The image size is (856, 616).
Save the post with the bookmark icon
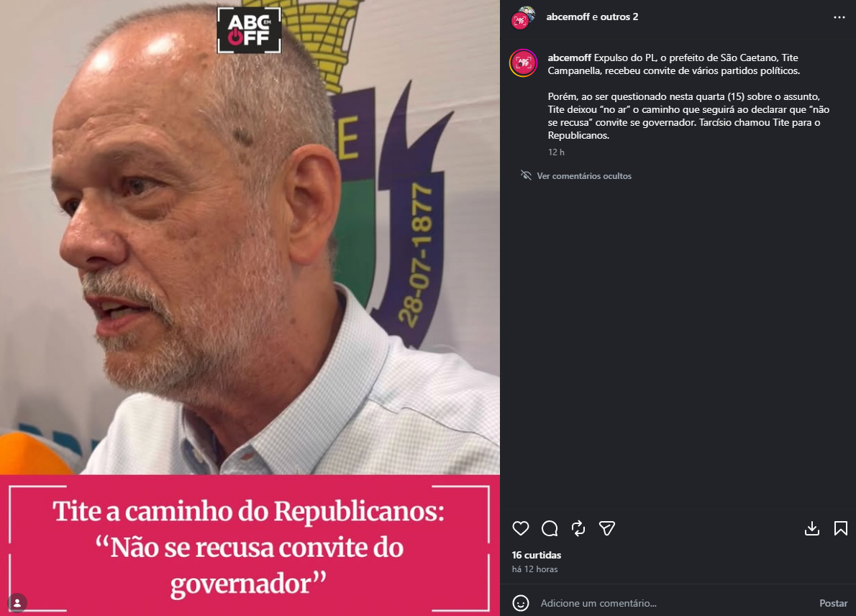pyautogui.click(x=841, y=528)
